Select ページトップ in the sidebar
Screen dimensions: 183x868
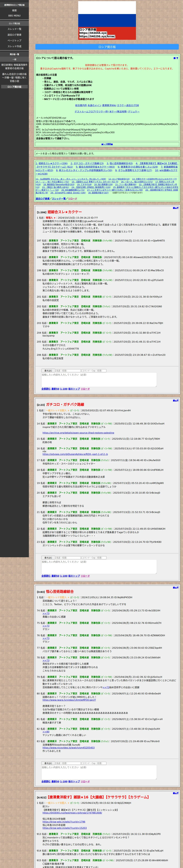coord(14,41)
